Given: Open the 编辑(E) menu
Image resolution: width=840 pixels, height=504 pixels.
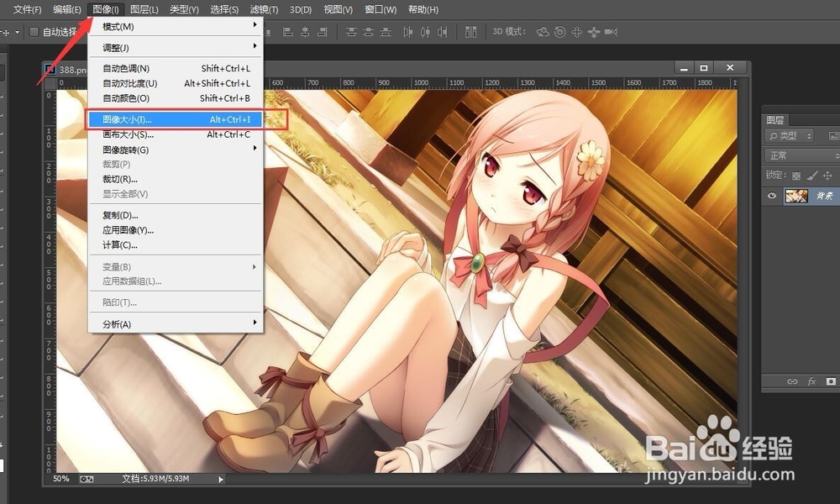Looking at the screenshot, I should click(x=67, y=9).
